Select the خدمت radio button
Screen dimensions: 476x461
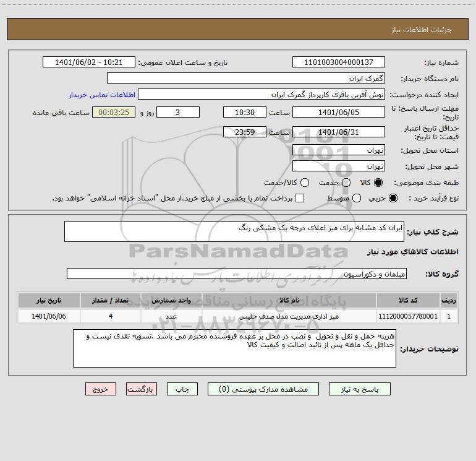point(346,183)
